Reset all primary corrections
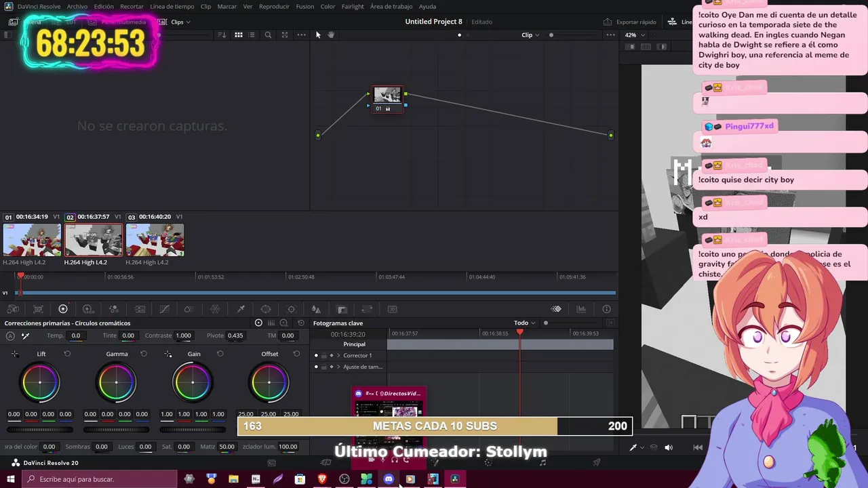 301,323
